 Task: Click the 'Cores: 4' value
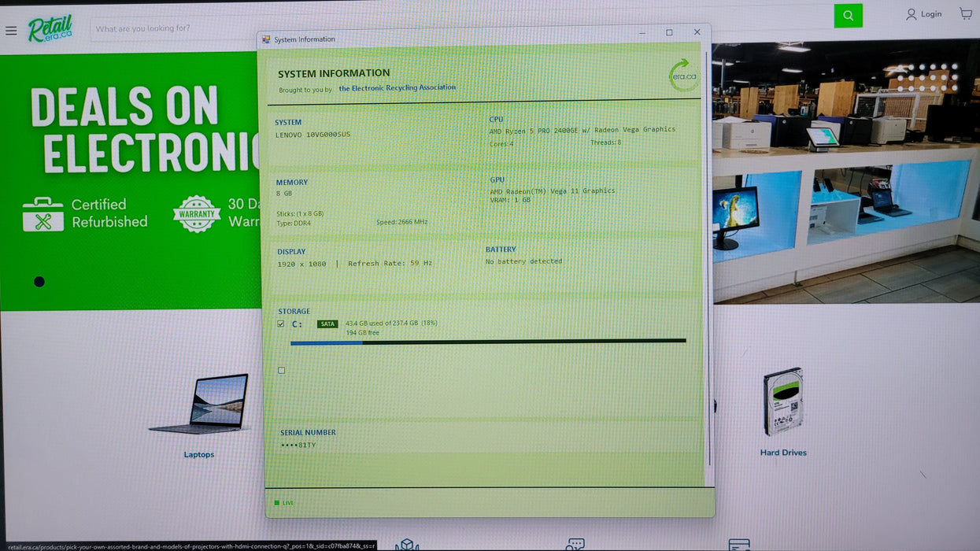(501, 144)
